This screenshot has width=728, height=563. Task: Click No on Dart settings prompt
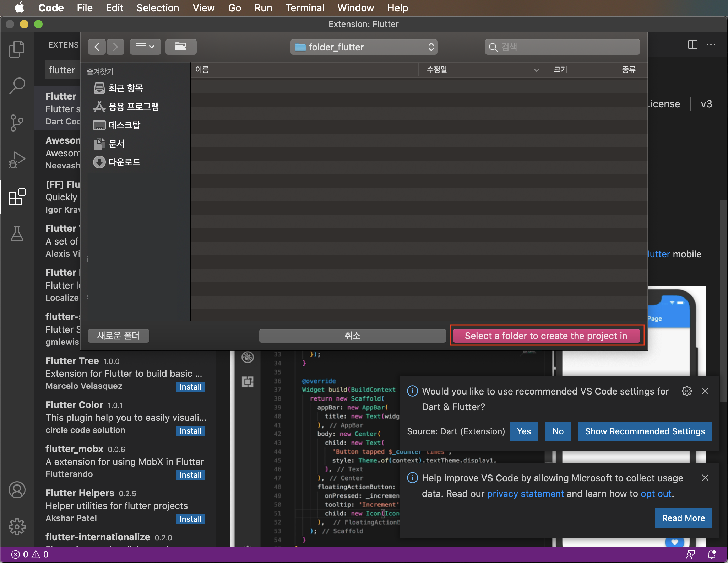click(x=558, y=431)
